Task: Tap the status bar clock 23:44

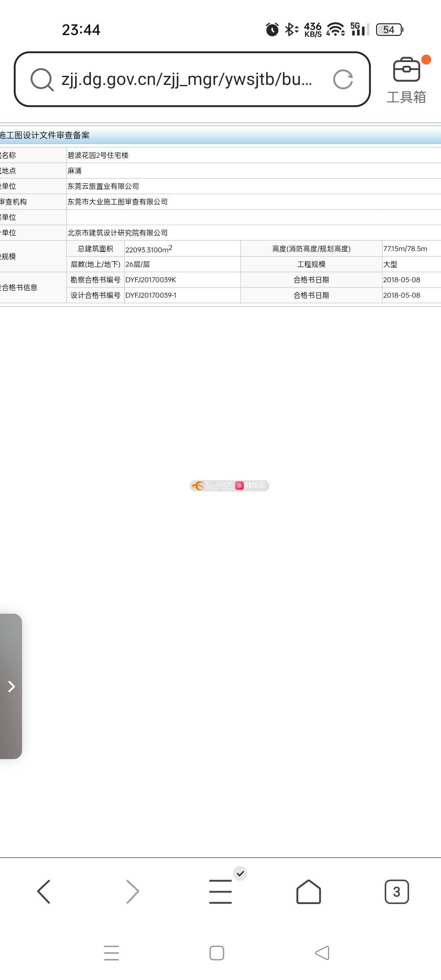Action: tap(81, 30)
